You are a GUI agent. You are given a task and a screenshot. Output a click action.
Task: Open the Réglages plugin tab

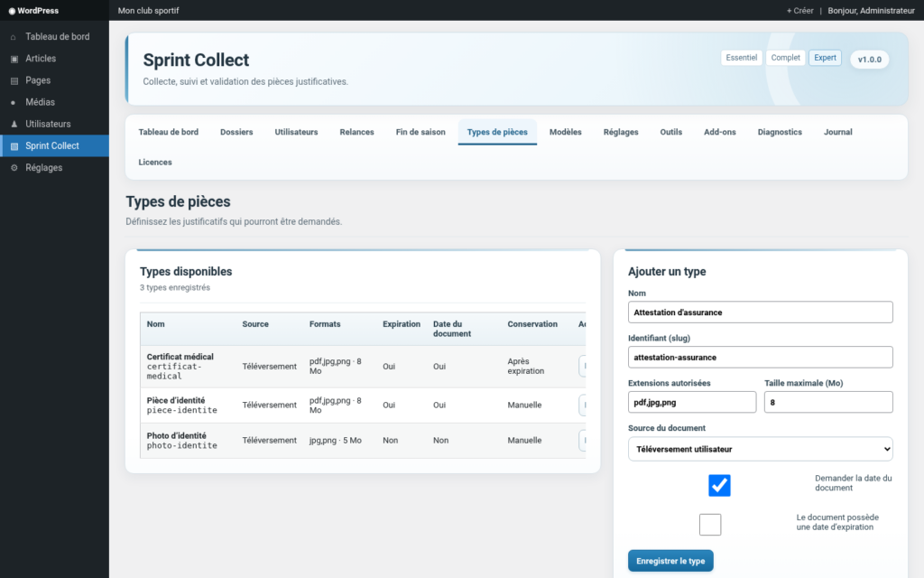coord(621,132)
